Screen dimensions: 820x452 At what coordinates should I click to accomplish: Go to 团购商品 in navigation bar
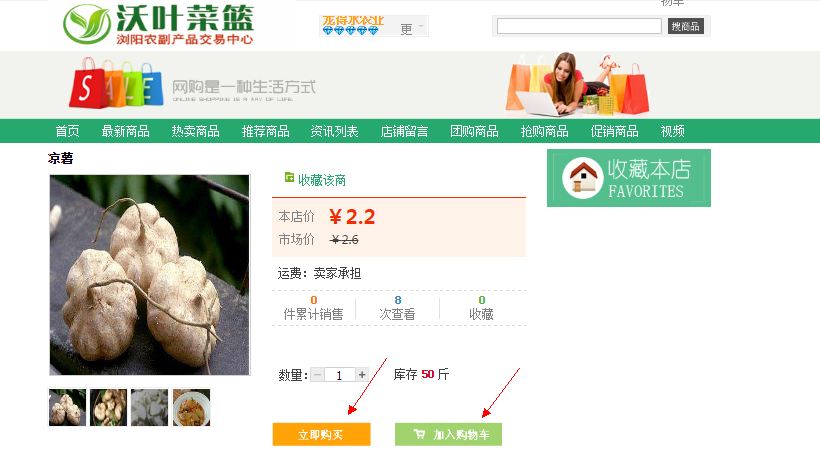pos(474,131)
